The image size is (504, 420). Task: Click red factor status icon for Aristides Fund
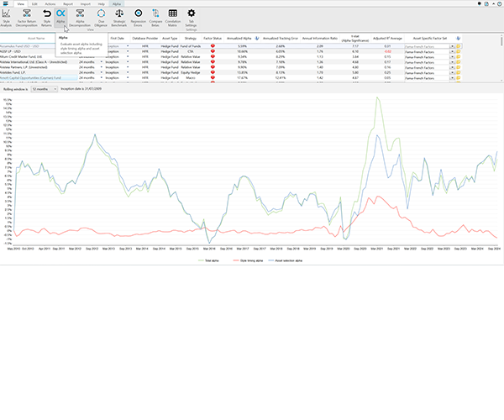tap(213, 72)
